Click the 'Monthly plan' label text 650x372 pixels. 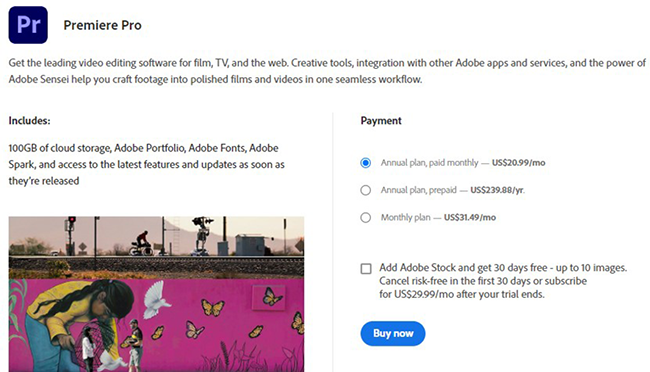click(405, 218)
